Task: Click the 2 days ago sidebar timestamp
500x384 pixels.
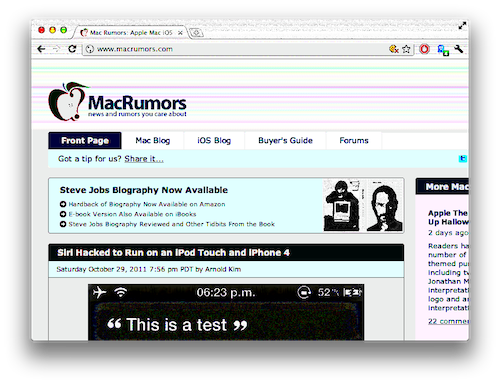Action: coord(448,233)
